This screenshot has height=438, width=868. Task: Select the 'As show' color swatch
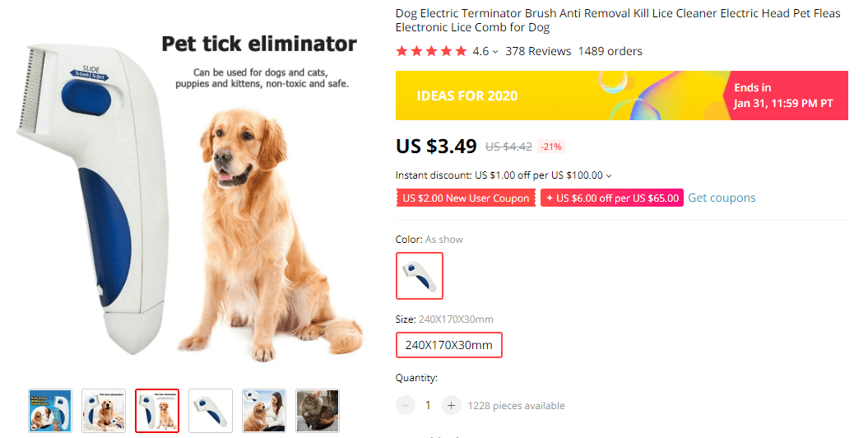pos(420,276)
